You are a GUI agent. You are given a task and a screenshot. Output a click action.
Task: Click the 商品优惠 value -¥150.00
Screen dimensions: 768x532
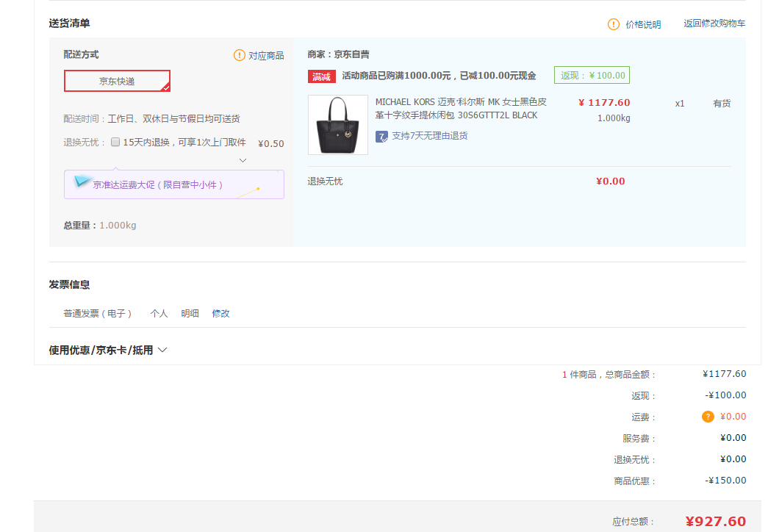726,481
